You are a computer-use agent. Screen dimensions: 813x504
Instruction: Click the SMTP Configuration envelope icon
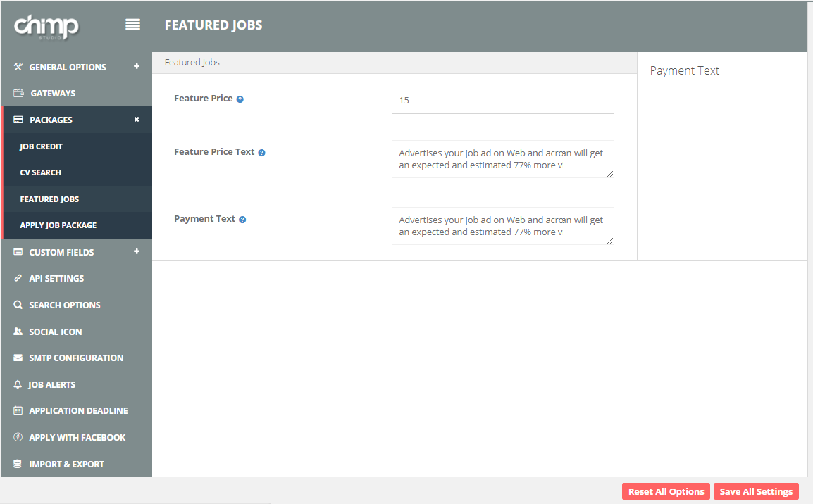coord(18,358)
